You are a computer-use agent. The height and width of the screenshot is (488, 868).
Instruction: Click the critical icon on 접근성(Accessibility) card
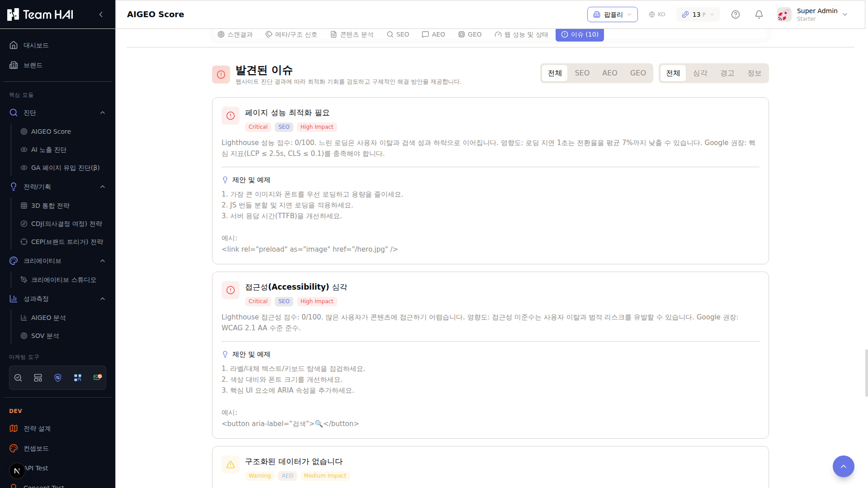pyautogui.click(x=231, y=290)
